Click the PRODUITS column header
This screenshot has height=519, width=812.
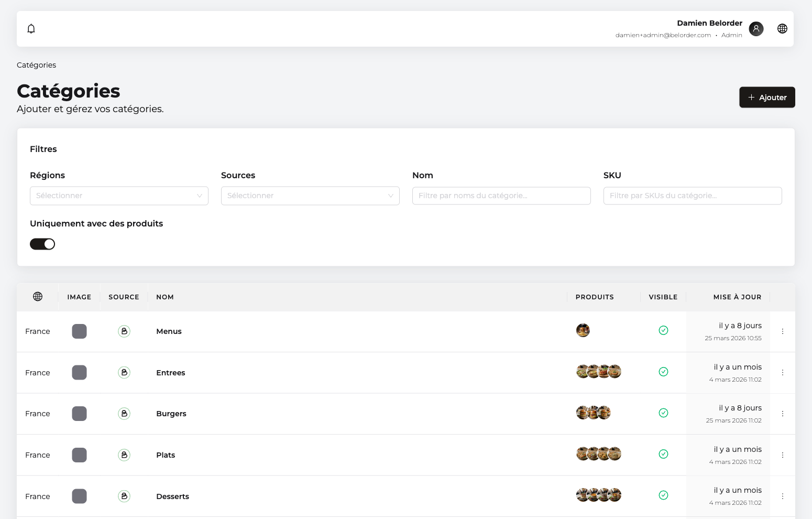(x=595, y=297)
